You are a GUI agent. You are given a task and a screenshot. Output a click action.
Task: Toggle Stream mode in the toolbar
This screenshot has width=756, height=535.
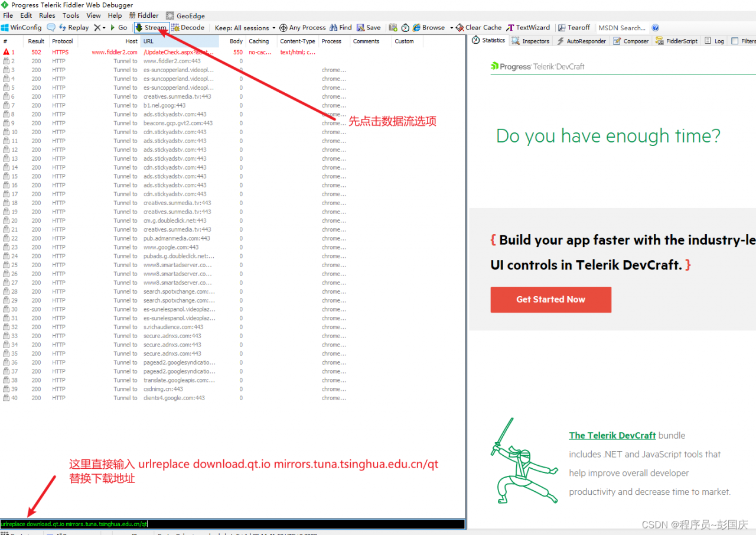(151, 27)
